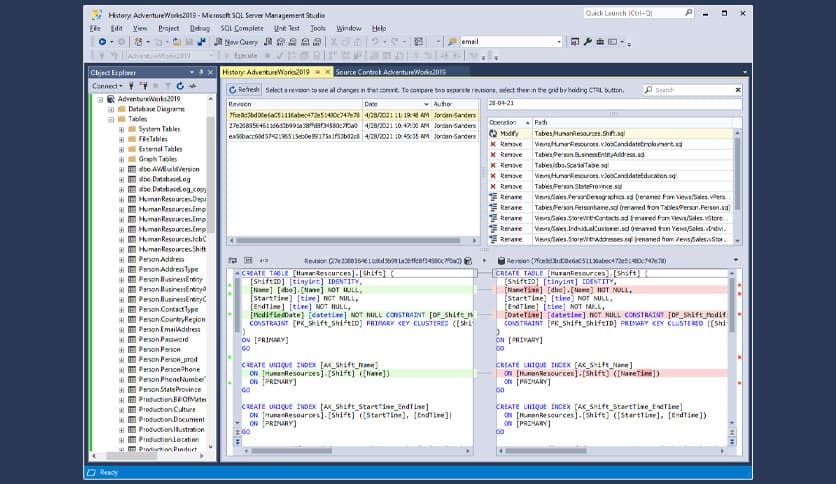The image size is (836, 484).
Task: Click Object Explorer disconnect plug icon
Action: pyautogui.click(x=143, y=86)
